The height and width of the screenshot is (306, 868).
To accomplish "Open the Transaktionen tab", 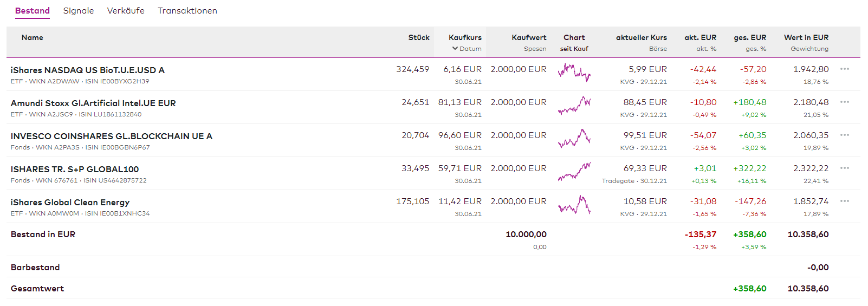I will (187, 11).
